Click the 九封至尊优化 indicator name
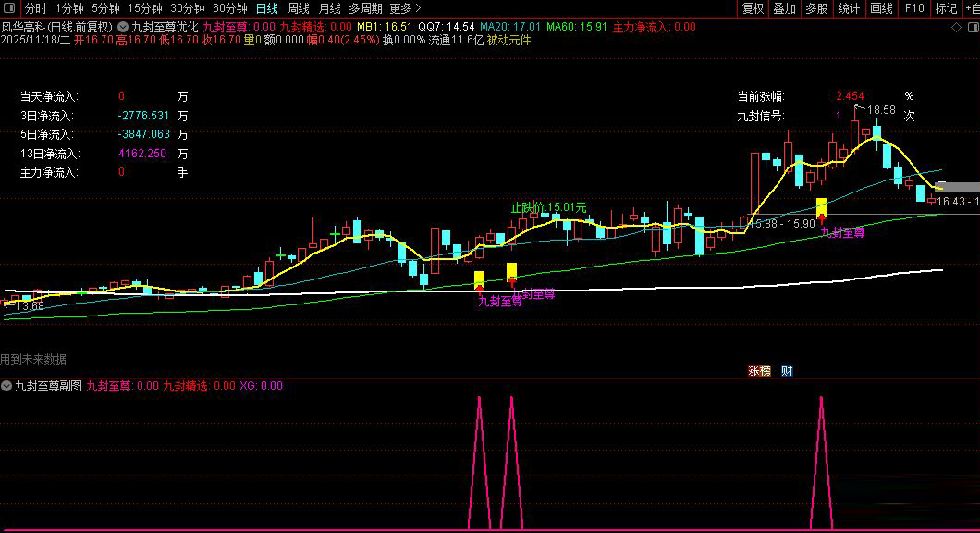Viewport: 980px width, 533px height. point(165,27)
